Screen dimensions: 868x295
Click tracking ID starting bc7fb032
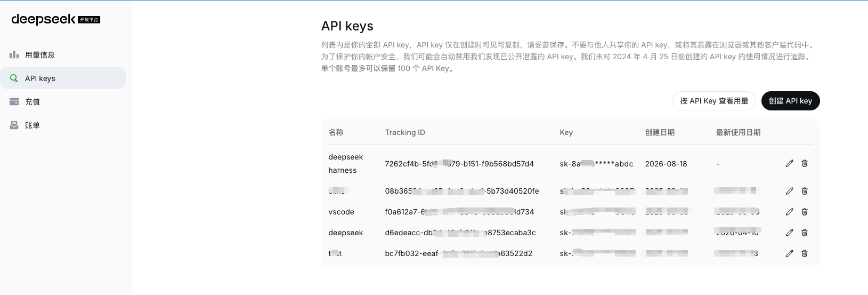[x=458, y=253]
